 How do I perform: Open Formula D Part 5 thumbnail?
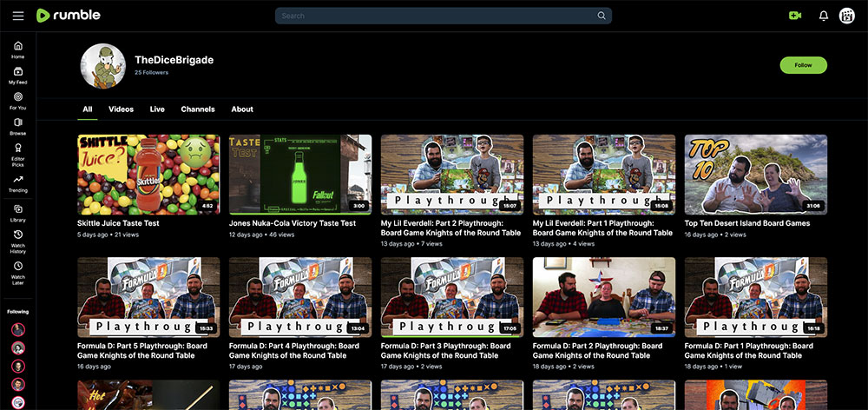pos(148,297)
